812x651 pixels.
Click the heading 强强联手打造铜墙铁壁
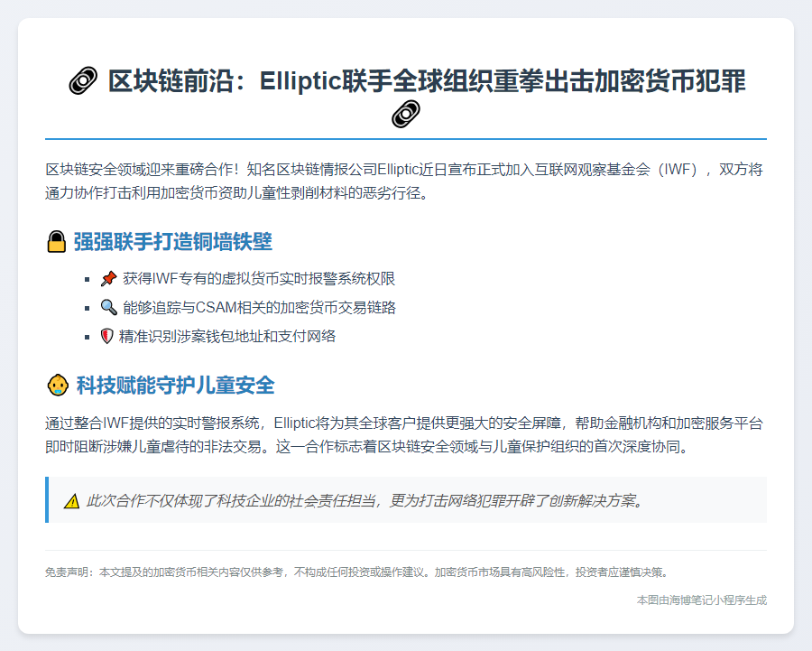click(x=172, y=242)
